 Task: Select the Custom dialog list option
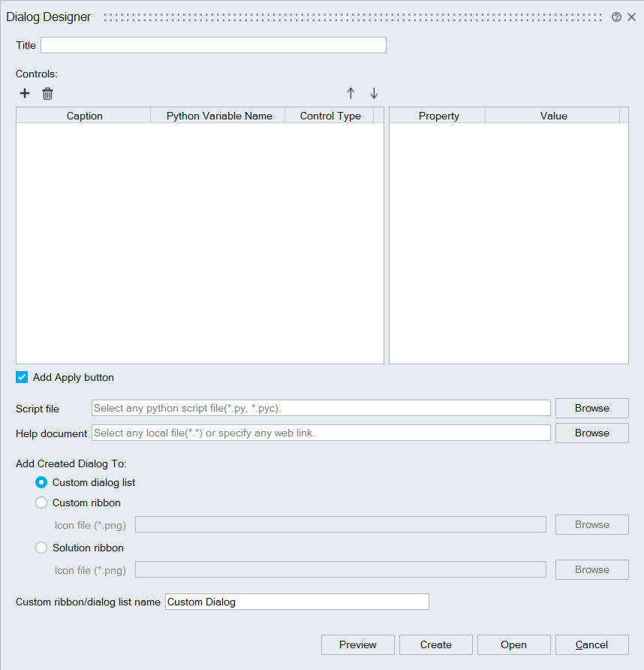(41, 482)
